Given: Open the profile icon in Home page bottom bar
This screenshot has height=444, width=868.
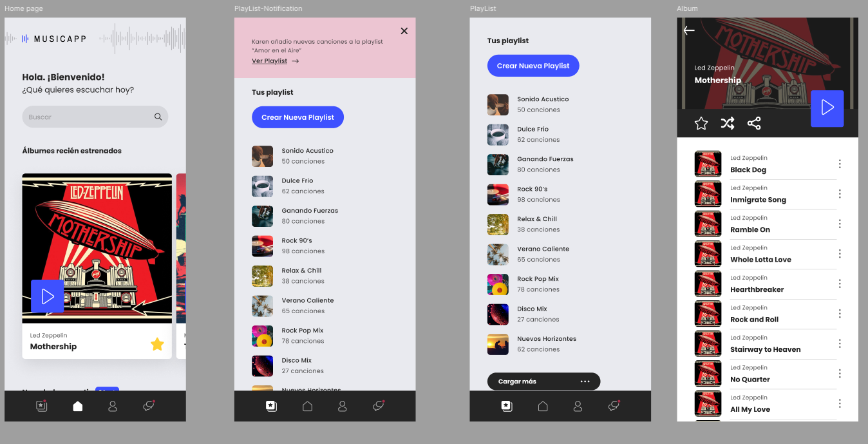Looking at the screenshot, I should [113, 406].
